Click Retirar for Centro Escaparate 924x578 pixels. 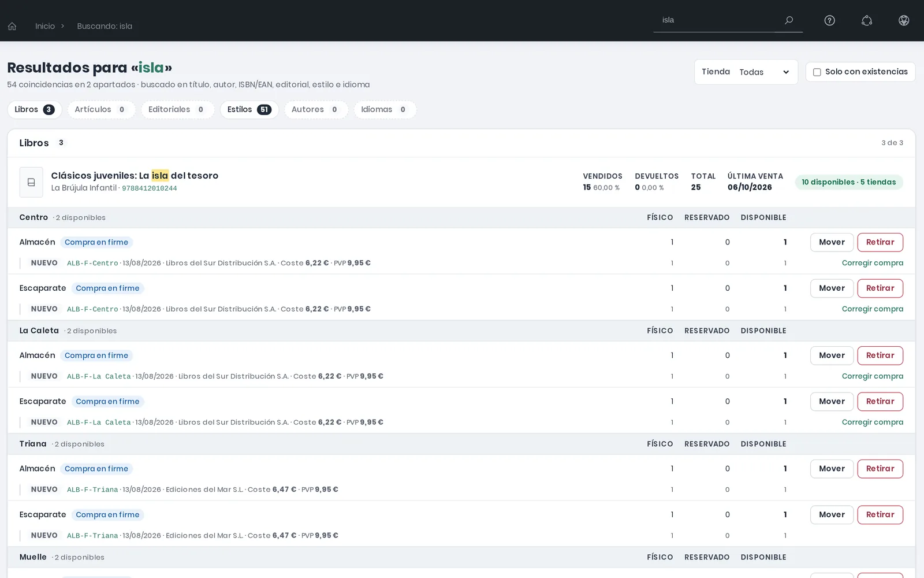880,288
